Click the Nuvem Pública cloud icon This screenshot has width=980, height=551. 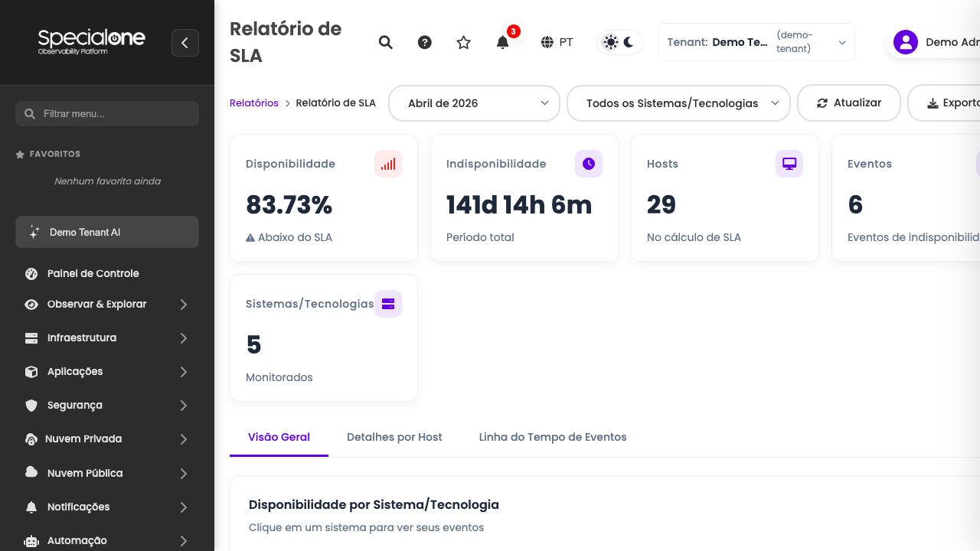pyautogui.click(x=31, y=473)
